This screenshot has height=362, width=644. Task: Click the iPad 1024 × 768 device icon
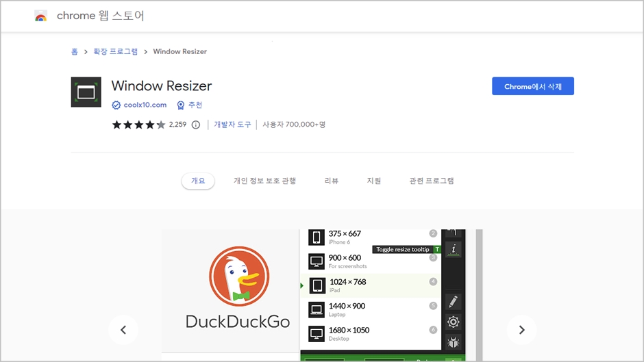[x=317, y=285]
